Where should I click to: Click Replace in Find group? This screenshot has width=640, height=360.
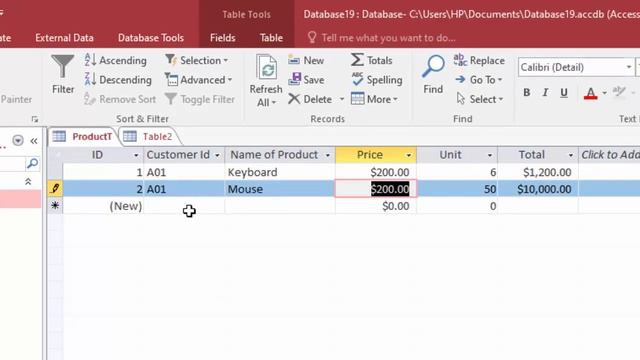click(479, 60)
